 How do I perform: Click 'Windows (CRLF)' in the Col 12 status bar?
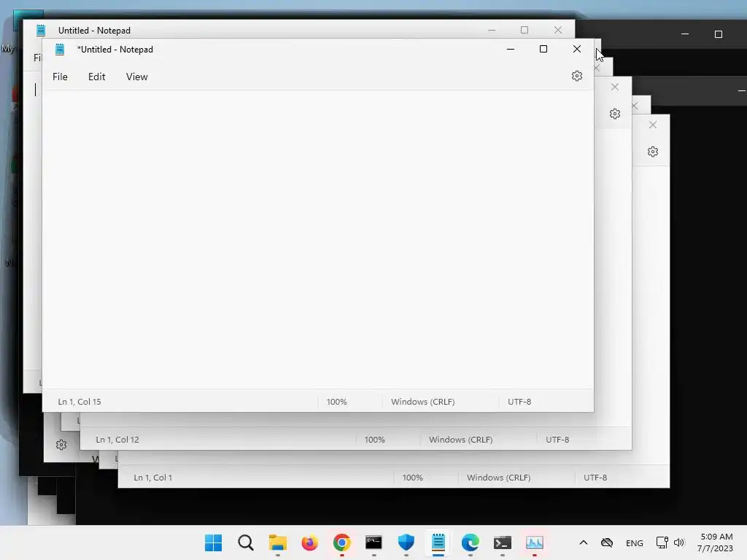[461, 440]
